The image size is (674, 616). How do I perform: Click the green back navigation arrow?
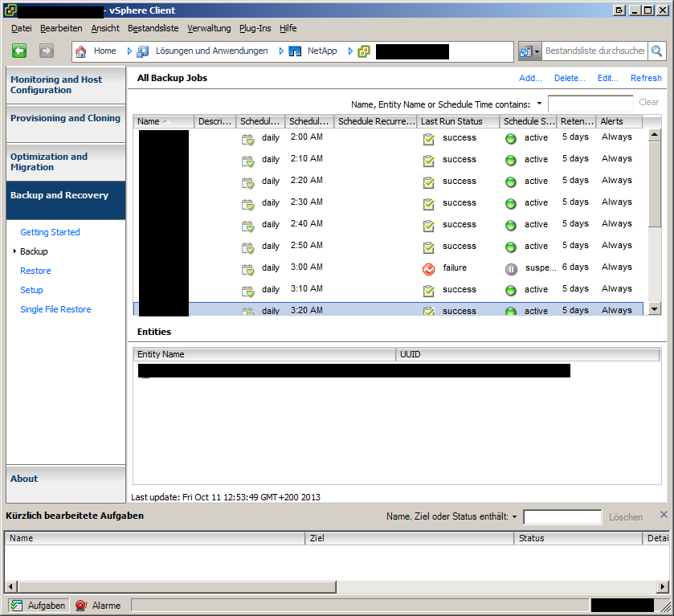[x=19, y=51]
